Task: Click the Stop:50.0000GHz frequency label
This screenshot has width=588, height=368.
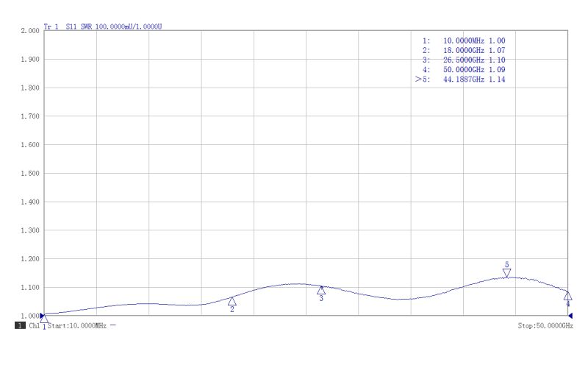Action: [x=545, y=325]
